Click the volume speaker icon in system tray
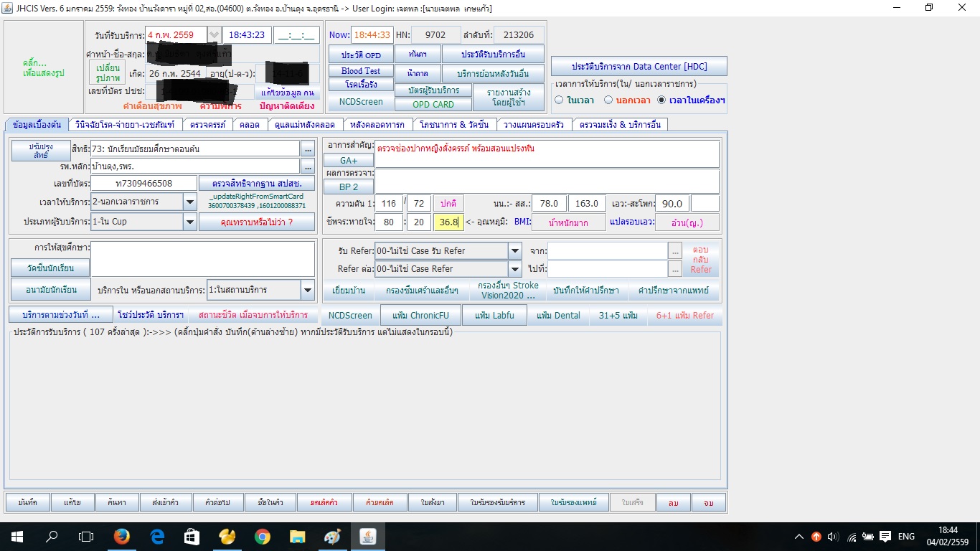Viewport: 980px width, 551px height. tap(831, 536)
